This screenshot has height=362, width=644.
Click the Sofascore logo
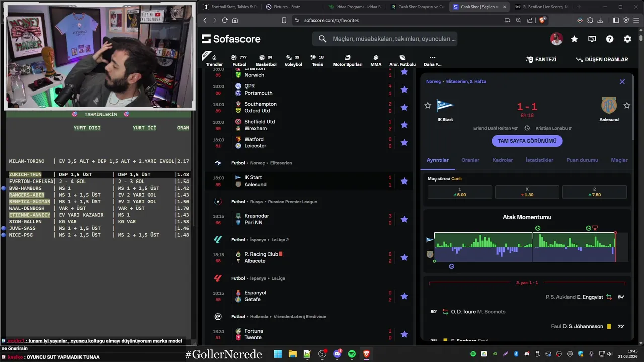coord(231,39)
